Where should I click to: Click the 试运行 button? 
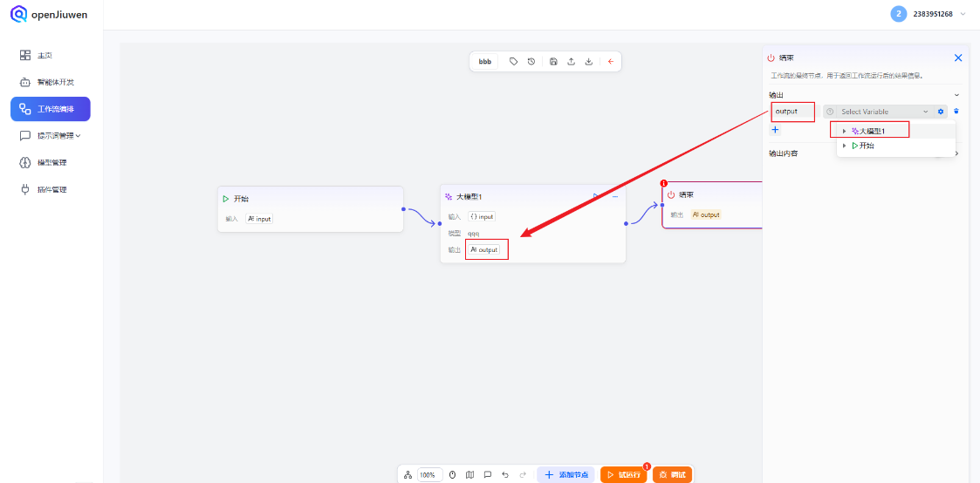623,475
